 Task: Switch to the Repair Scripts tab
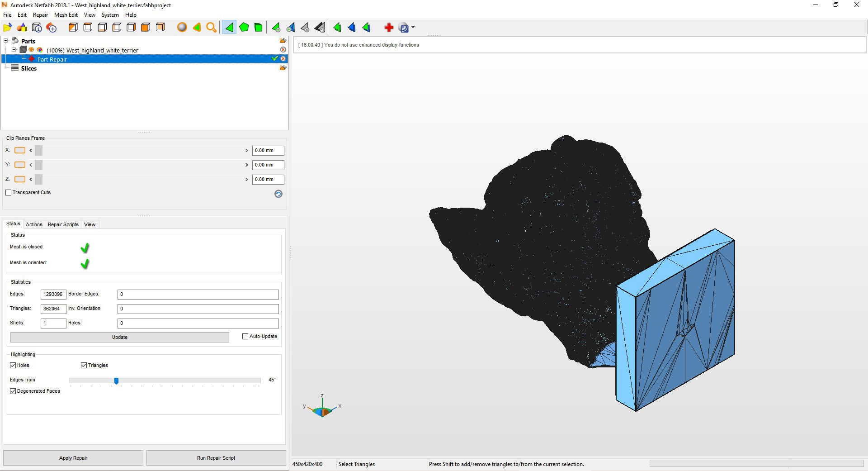63,224
